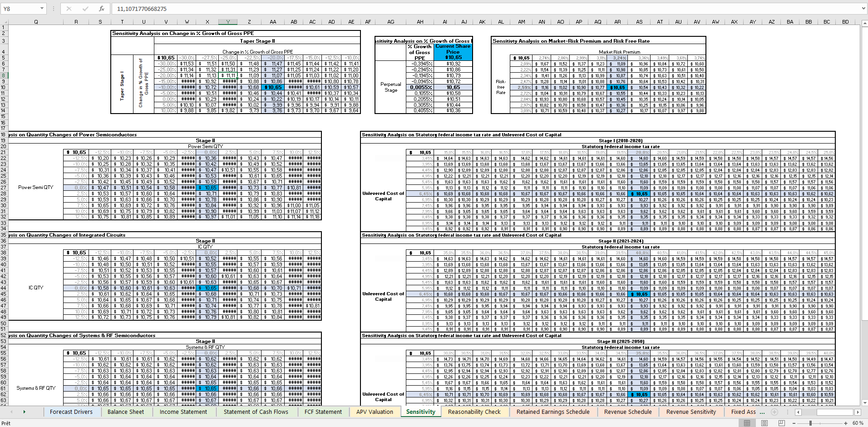Click horizontal scrollbar right arrow
Image resolution: width=868 pixels, height=427 pixels.
tap(858, 412)
